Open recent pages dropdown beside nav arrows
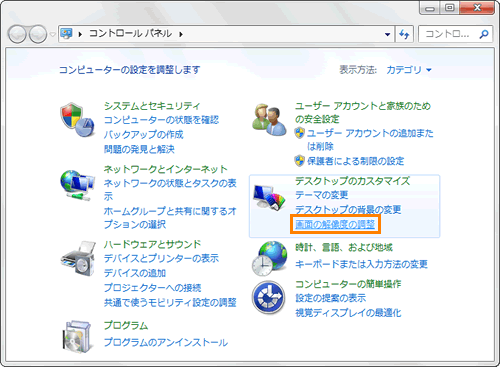This screenshot has width=500, height=367. 52,34
